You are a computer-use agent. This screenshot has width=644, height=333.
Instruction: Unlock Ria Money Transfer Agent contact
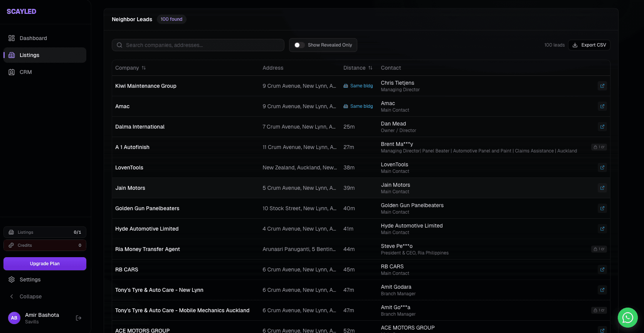click(599, 249)
